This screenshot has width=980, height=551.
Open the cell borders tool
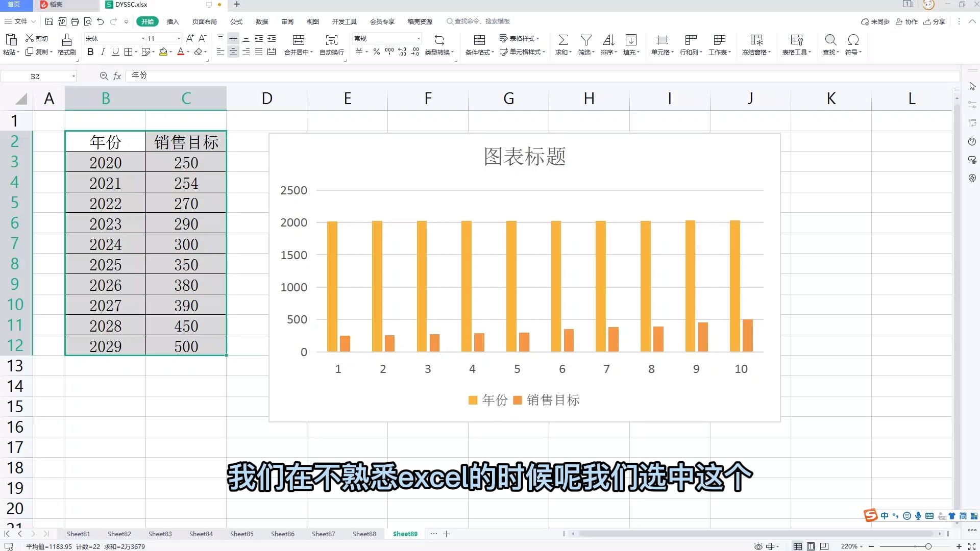point(129,52)
